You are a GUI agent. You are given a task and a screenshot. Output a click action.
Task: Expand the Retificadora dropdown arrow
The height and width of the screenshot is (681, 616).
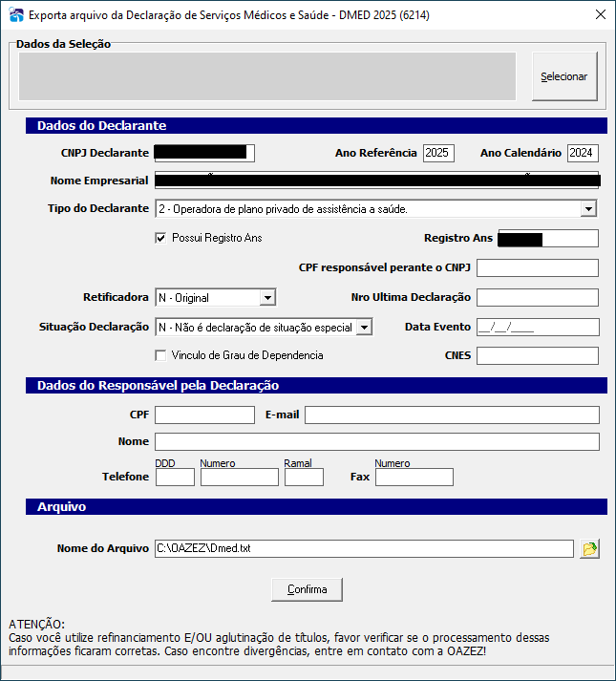click(x=267, y=298)
